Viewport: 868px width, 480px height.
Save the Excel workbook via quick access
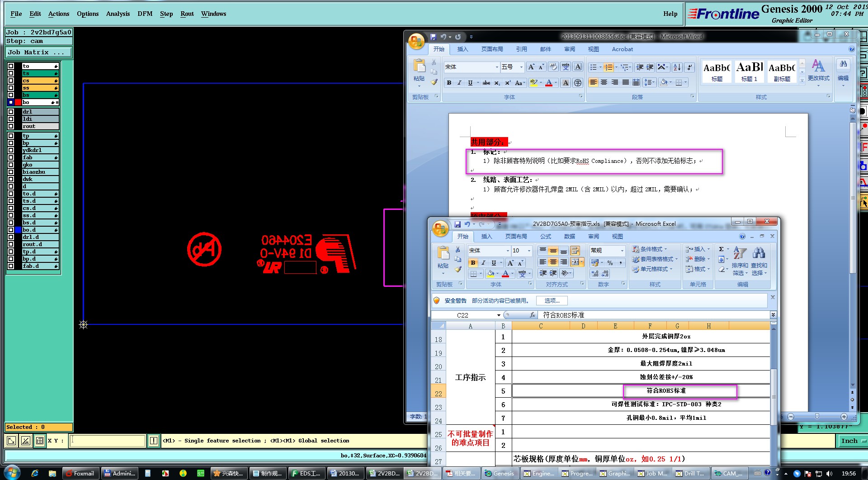458,224
